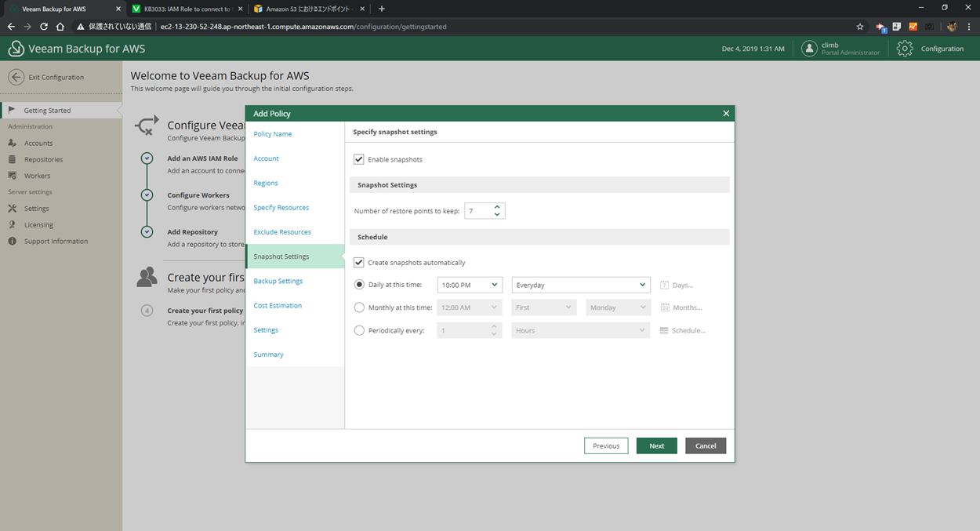Click the orange chart extension icon
The image size is (980, 531).
(913, 27)
